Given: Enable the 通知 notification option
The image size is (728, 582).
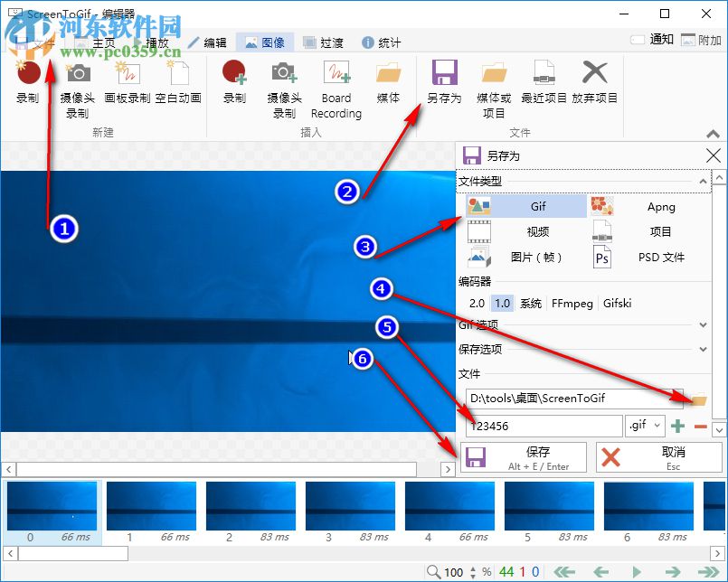Looking at the screenshot, I should 646,40.
